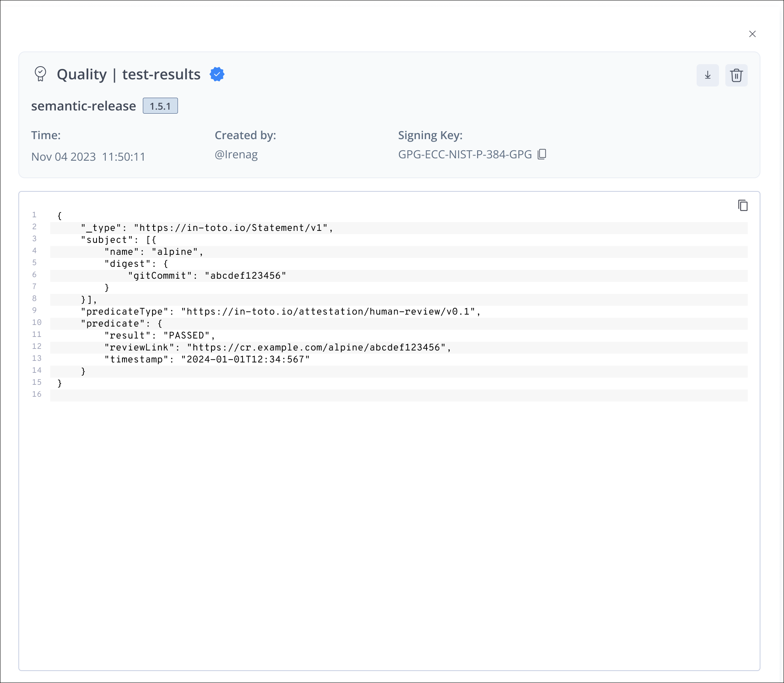Copy the signing key value
The image size is (784, 683).
pos(542,154)
